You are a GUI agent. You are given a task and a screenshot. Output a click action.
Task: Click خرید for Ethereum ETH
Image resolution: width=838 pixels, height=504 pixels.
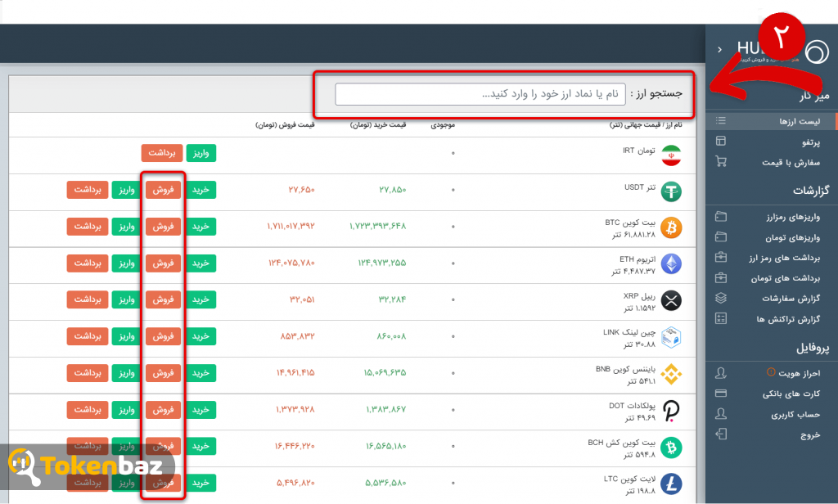pyautogui.click(x=201, y=263)
